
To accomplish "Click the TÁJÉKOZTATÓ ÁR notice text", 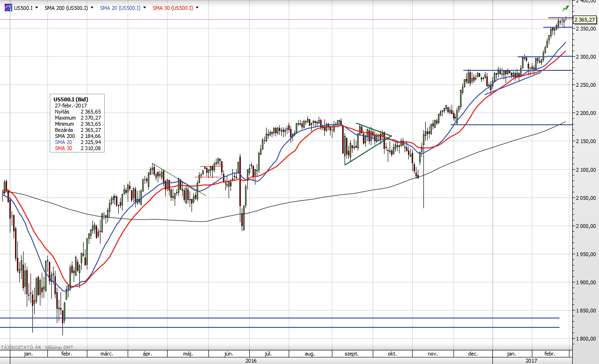I will pos(20,347).
